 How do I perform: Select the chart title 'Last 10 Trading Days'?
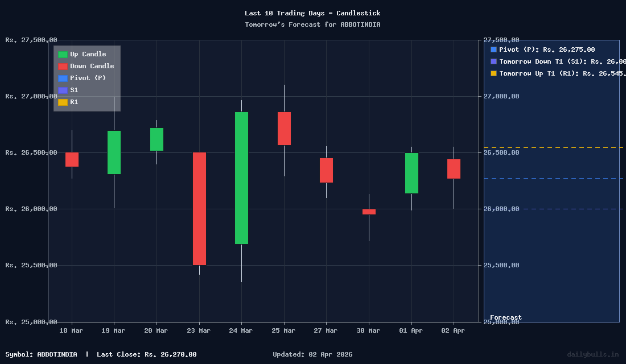click(x=312, y=13)
